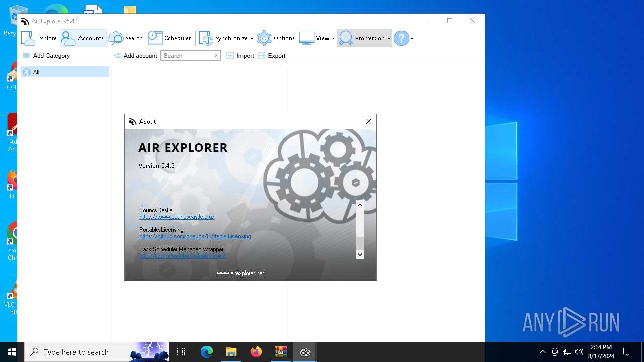Click the About scrollbar thumb

(360, 243)
